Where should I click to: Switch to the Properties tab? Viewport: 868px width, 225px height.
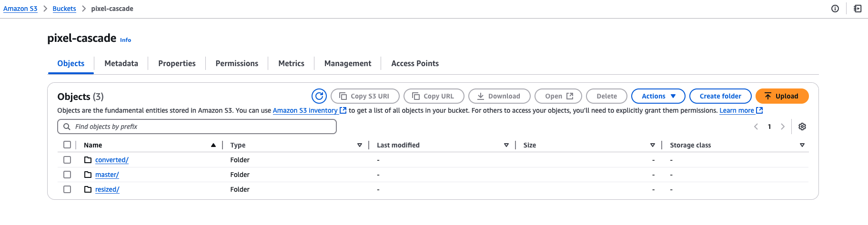pyautogui.click(x=177, y=63)
